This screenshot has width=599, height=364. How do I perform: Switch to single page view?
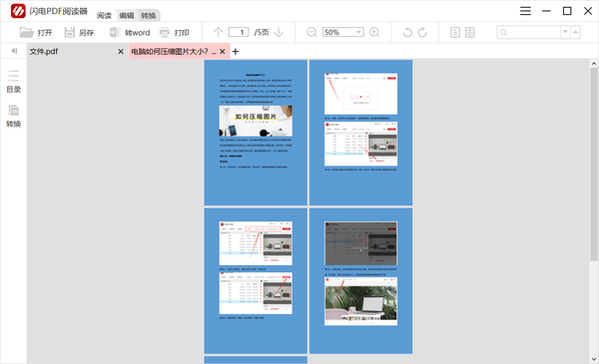click(455, 33)
